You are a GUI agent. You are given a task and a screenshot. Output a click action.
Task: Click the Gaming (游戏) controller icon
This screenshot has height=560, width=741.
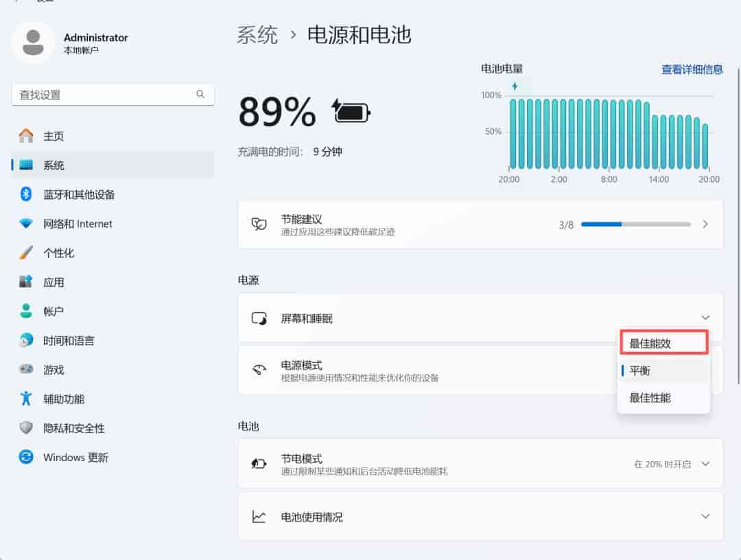coord(26,369)
